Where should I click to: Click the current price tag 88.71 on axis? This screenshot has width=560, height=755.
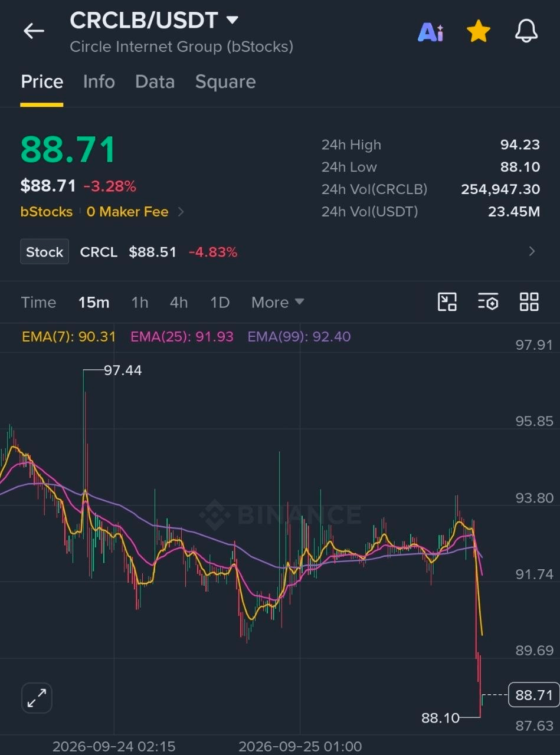(534, 695)
